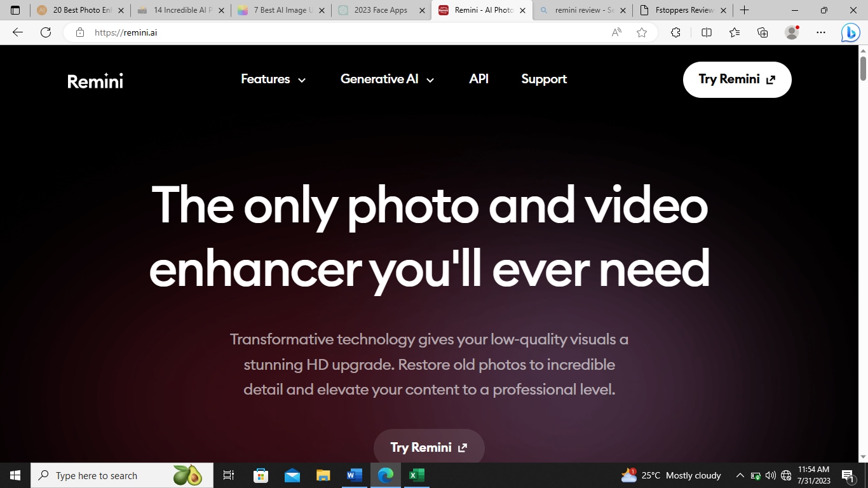Open File Explorer from taskbar

(323, 475)
